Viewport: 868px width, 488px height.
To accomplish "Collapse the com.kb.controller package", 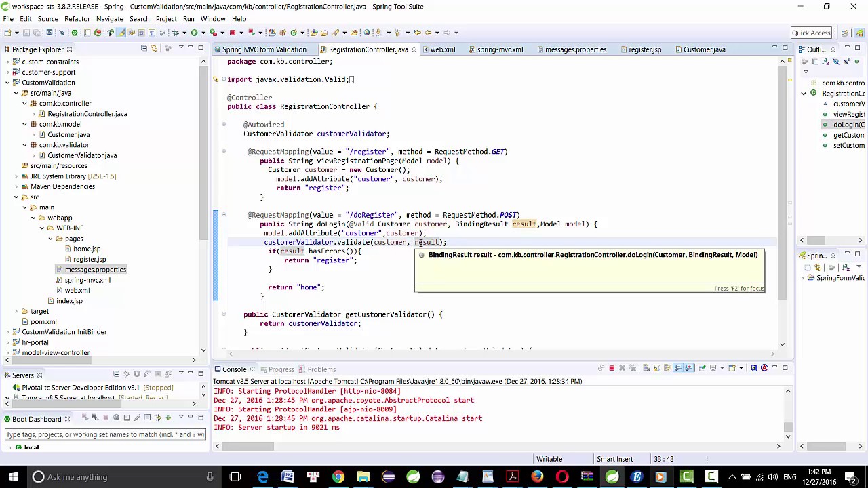I will click(x=25, y=104).
